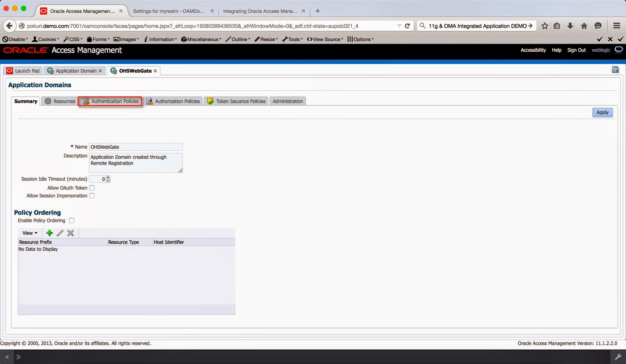Open the Forms web developer menu
Screen dimensions: 626x364
pyautogui.click(x=98, y=39)
